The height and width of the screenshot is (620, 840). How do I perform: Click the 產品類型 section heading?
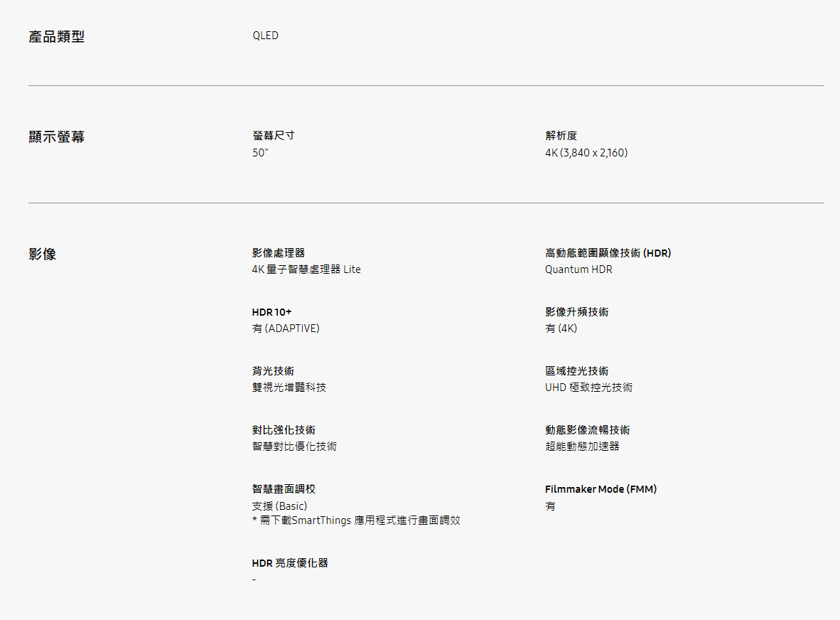coord(56,37)
